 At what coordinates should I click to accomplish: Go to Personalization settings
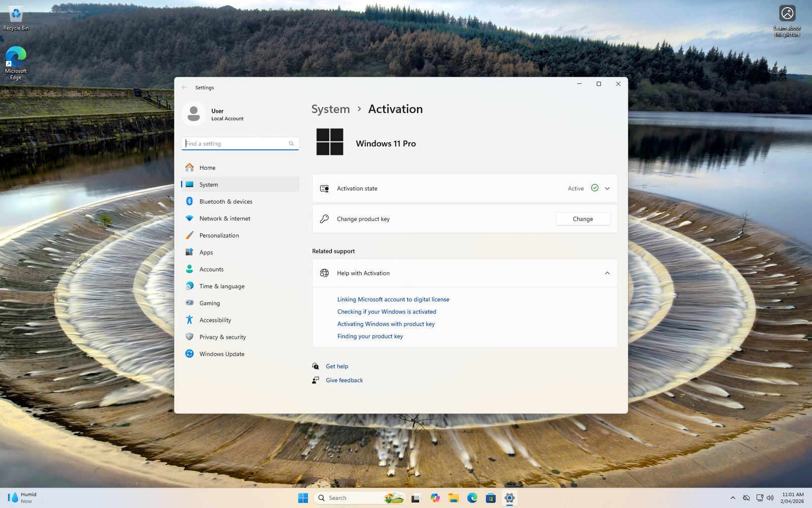(219, 236)
